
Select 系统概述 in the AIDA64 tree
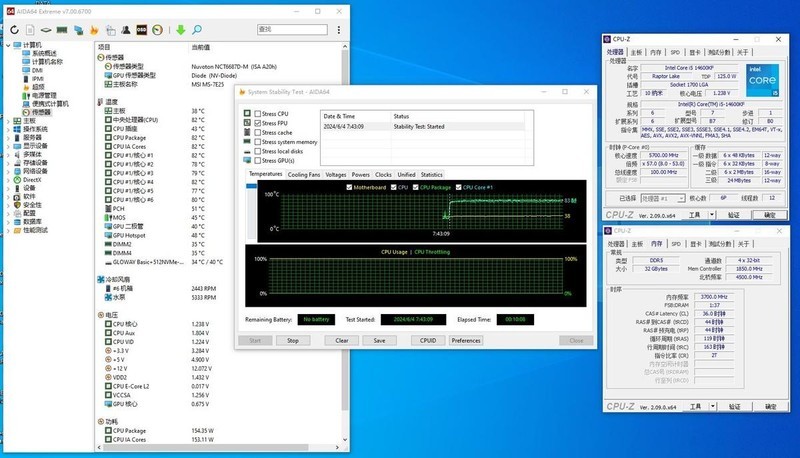(x=44, y=53)
